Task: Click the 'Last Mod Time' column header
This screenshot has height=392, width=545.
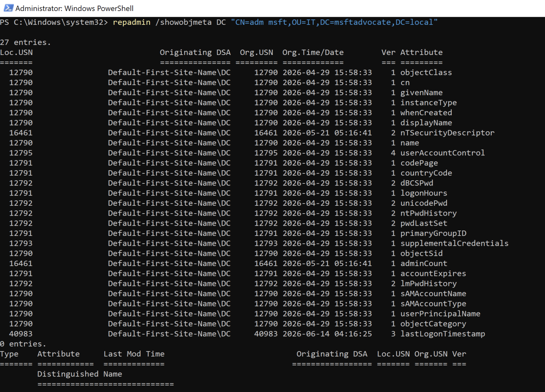Action: pyautogui.click(x=134, y=354)
